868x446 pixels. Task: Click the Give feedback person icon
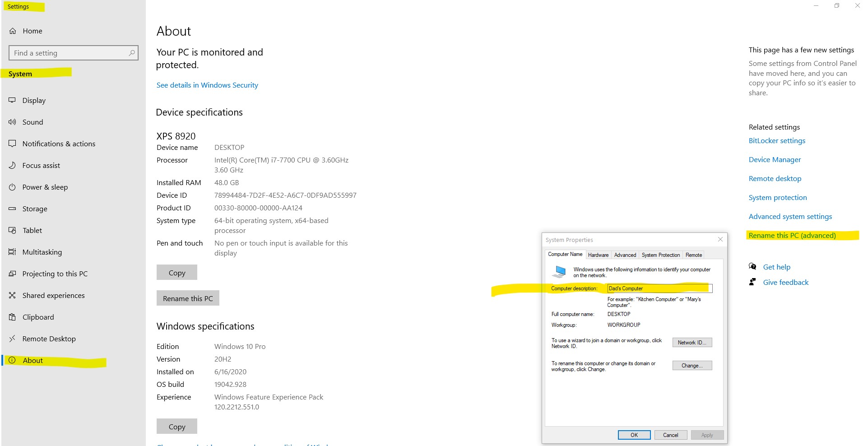[x=752, y=282]
